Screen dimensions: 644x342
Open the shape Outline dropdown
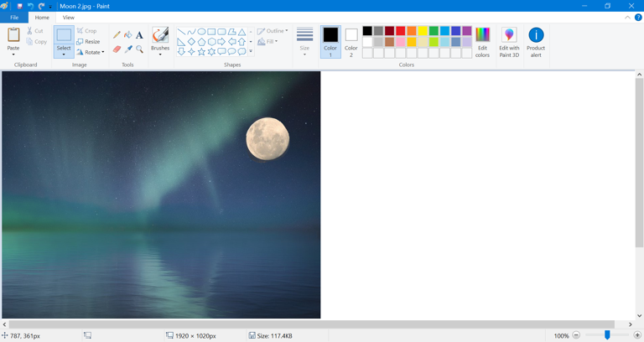(x=273, y=31)
